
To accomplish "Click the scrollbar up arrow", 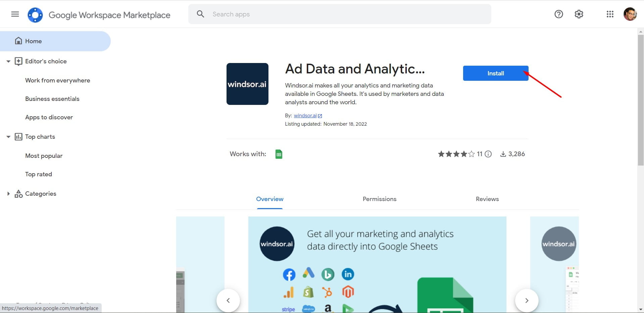I will pyautogui.click(x=641, y=32).
